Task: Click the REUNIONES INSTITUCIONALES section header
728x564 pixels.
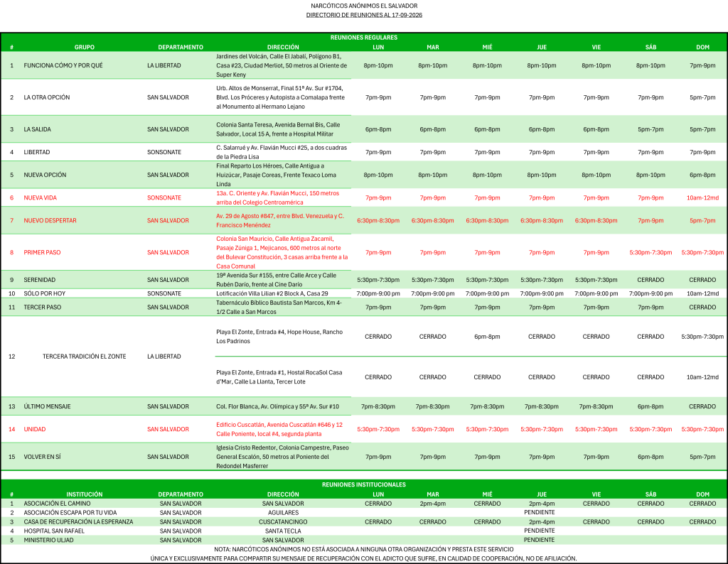Action: [x=364, y=484]
